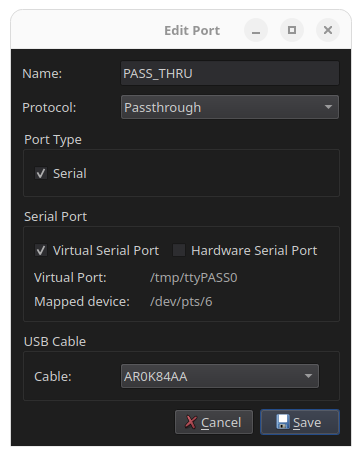Click the Virtual Port label
Viewport: 362px width, 457px height.
70,278
